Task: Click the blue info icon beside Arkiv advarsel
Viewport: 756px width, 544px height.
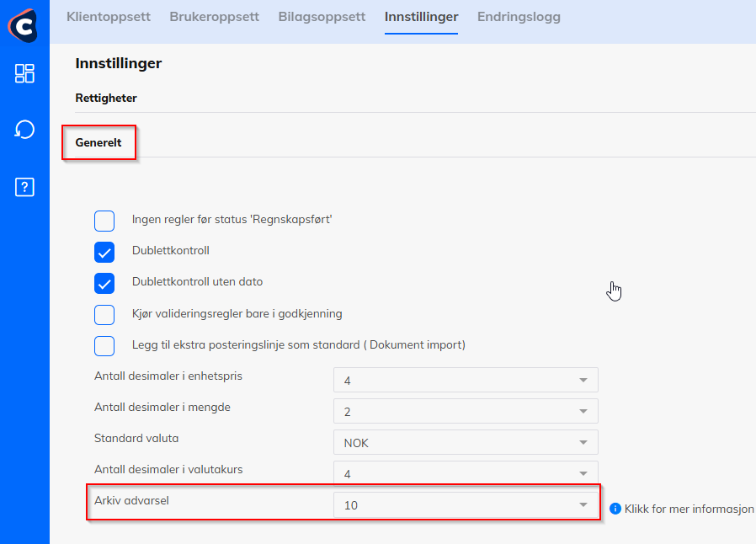Action: 615,509
